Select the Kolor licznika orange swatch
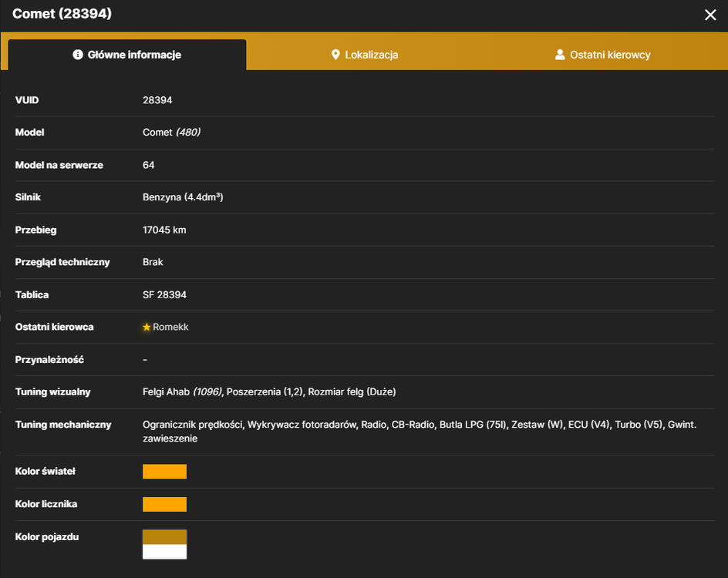Image resolution: width=728 pixels, height=578 pixels. click(x=164, y=504)
